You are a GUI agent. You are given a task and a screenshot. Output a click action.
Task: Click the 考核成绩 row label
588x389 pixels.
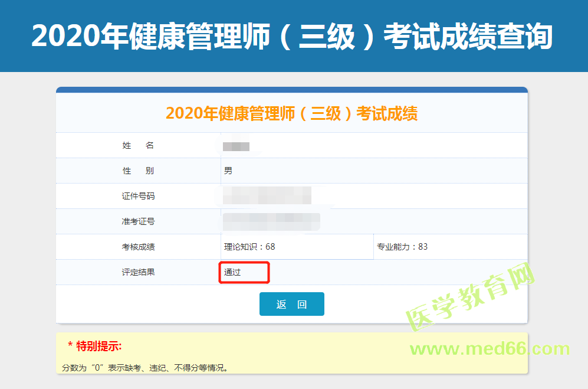138,247
